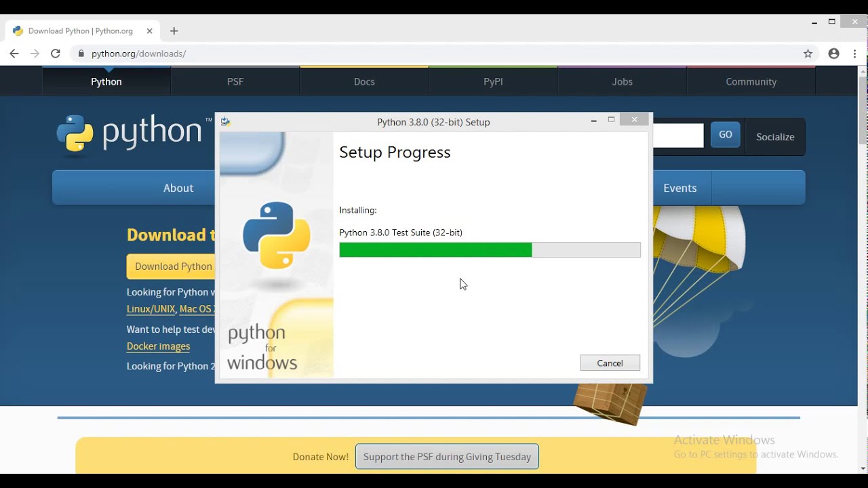
Task: Open the PyPI top navigation tab
Action: pyautogui.click(x=493, y=81)
